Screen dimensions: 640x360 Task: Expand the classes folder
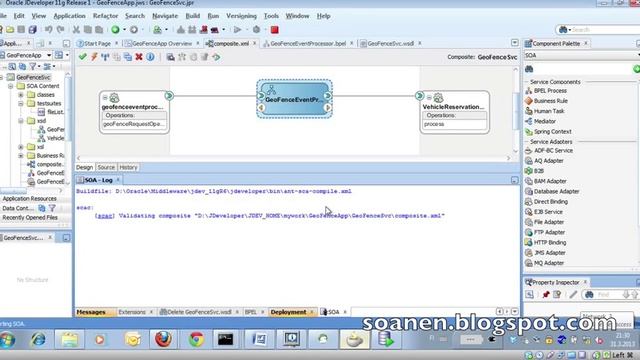pyautogui.click(x=21, y=95)
